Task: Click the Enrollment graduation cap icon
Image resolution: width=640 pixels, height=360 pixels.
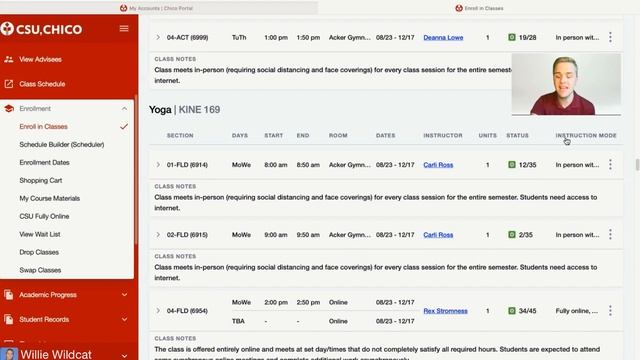Action: coord(9,109)
